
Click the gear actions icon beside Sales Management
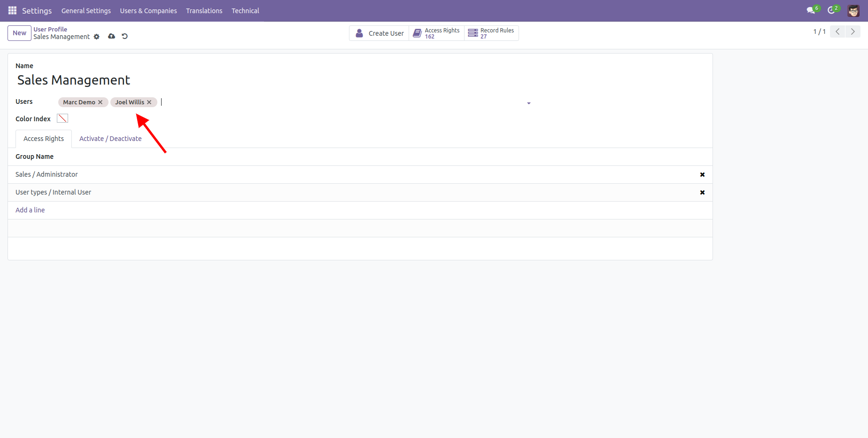[x=97, y=37]
